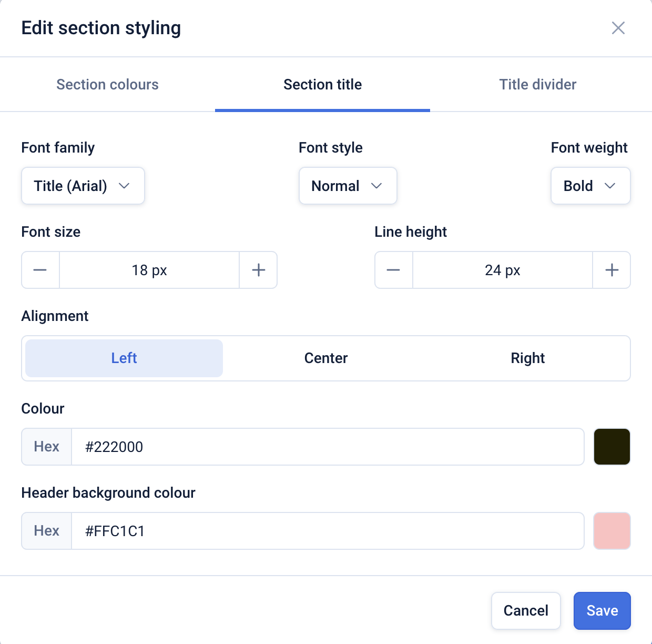Open the dark title colour swatch
This screenshot has height=644, width=652.
pos(612,447)
